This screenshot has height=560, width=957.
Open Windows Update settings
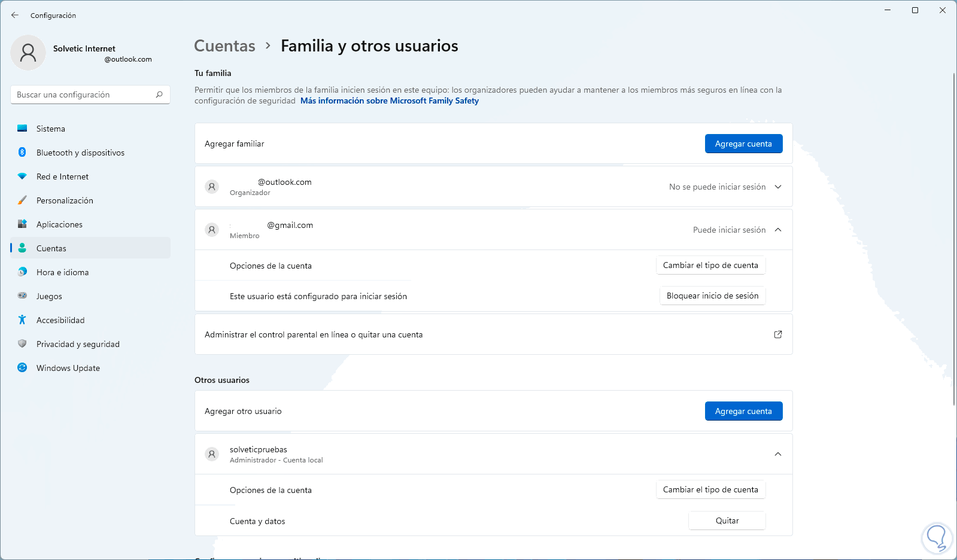tap(68, 368)
